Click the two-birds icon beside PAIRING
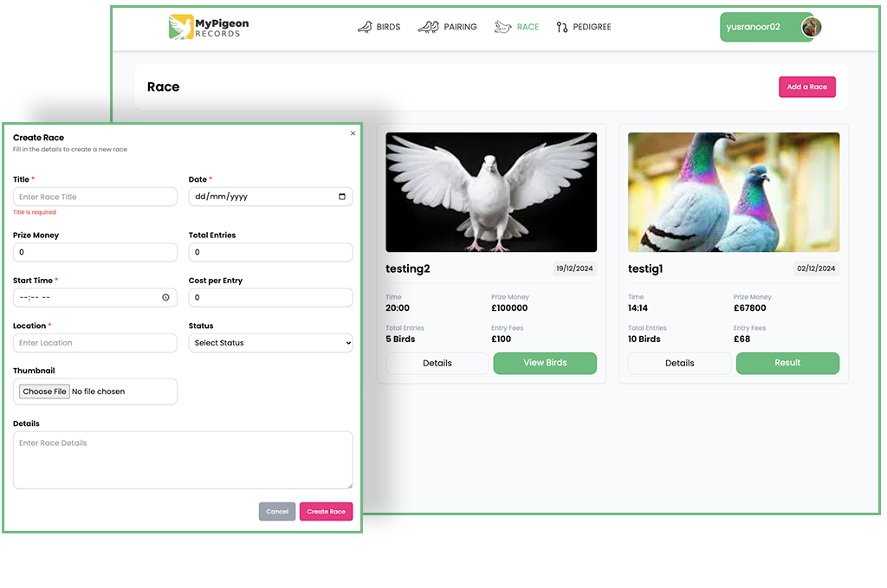887x588 pixels. pyautogui.click(x=428, y=27)
